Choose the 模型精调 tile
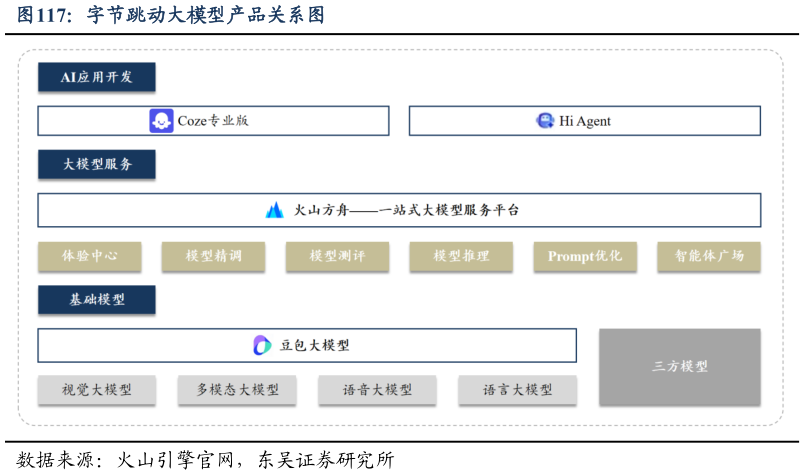Image resolution: width=805 pixels, height=475 pixels. click(214, 256)
